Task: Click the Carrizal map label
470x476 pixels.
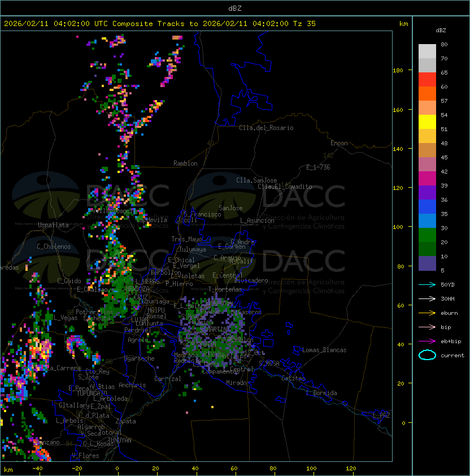Action: [x=167, y=379]
